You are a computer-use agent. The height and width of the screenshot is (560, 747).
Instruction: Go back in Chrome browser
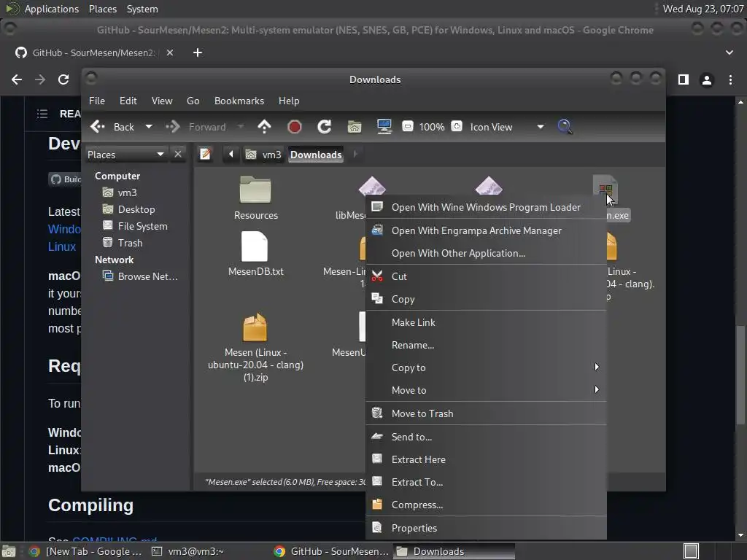pyautogui.click(x=17, y=79)
